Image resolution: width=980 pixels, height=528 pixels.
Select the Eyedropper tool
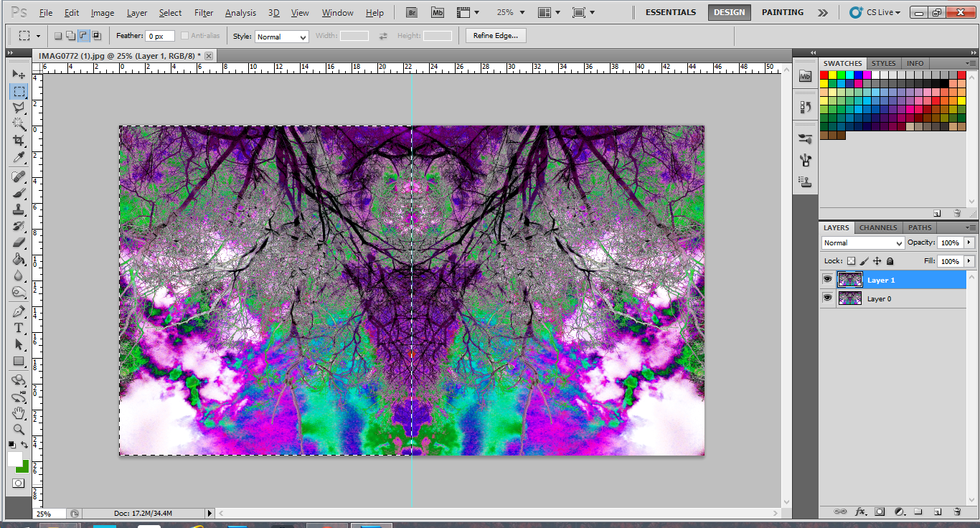19,157
